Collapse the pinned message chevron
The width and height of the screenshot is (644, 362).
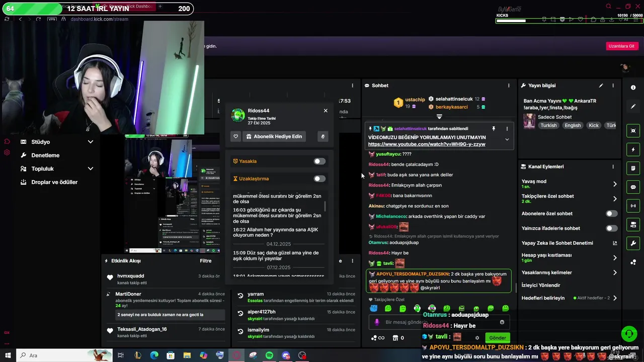(507, 139)
